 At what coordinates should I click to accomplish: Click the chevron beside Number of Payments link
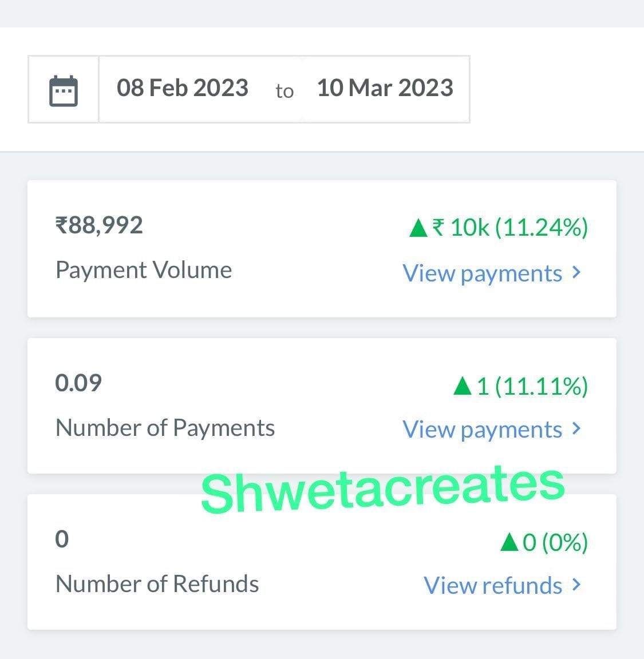point(576,428)
